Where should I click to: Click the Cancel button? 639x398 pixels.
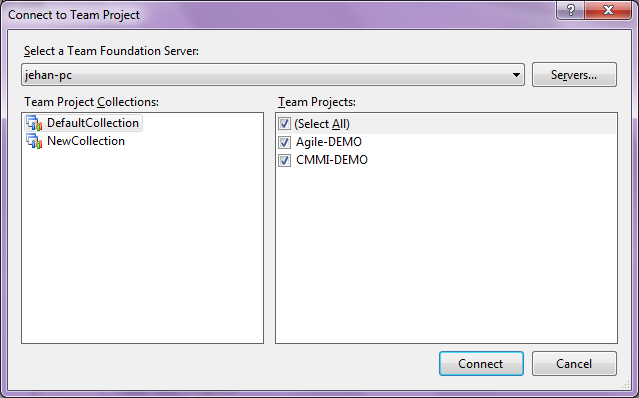tap(574, 363)
